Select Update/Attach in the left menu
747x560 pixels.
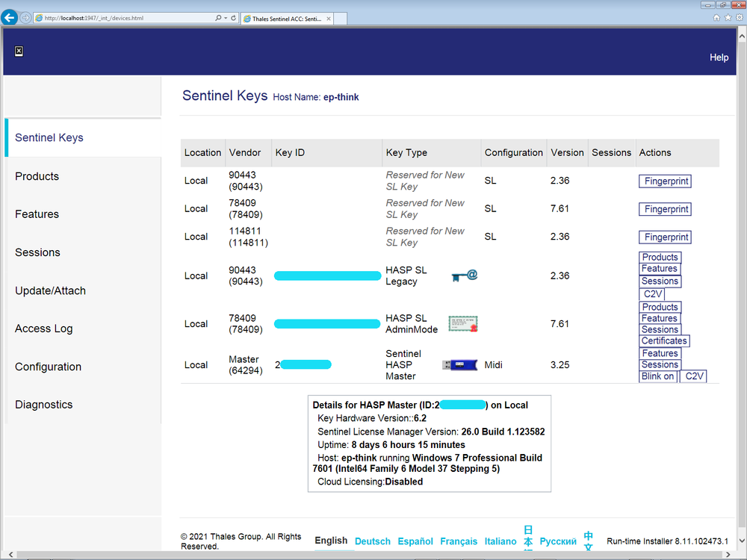[50, 290]
